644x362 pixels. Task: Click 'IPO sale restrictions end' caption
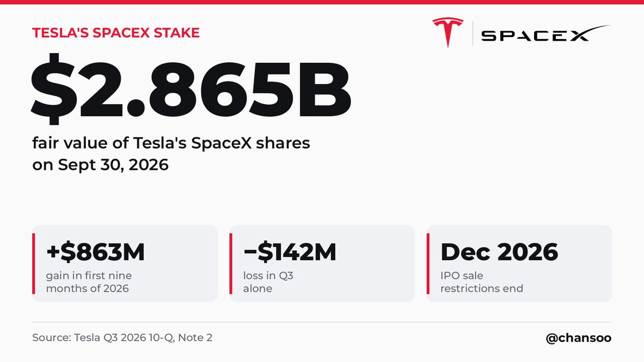point(482,282)
